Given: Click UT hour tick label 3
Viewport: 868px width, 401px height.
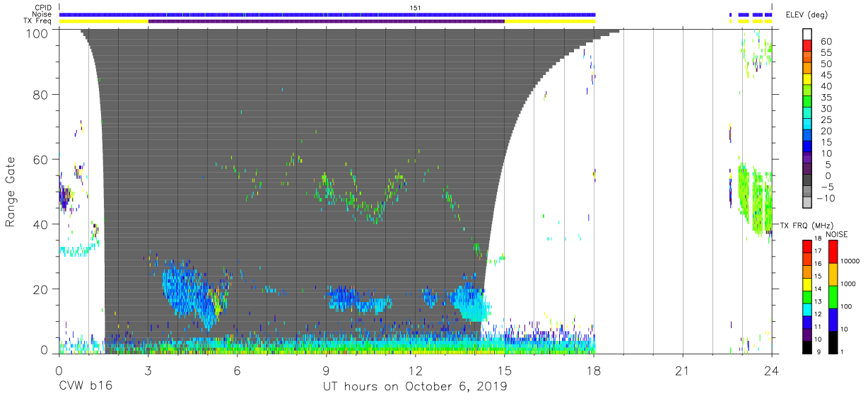Looking at the screenshot, I should point(148,371).
